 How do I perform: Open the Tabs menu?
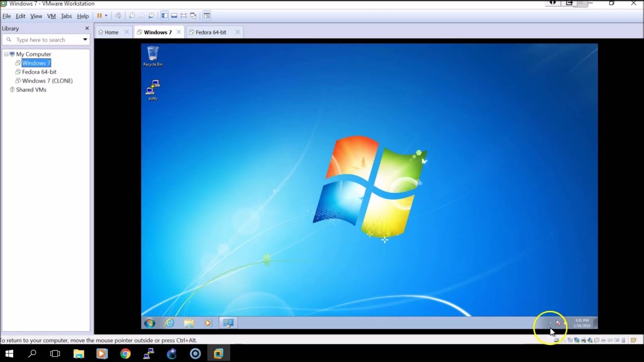click(x=66, y=16)
